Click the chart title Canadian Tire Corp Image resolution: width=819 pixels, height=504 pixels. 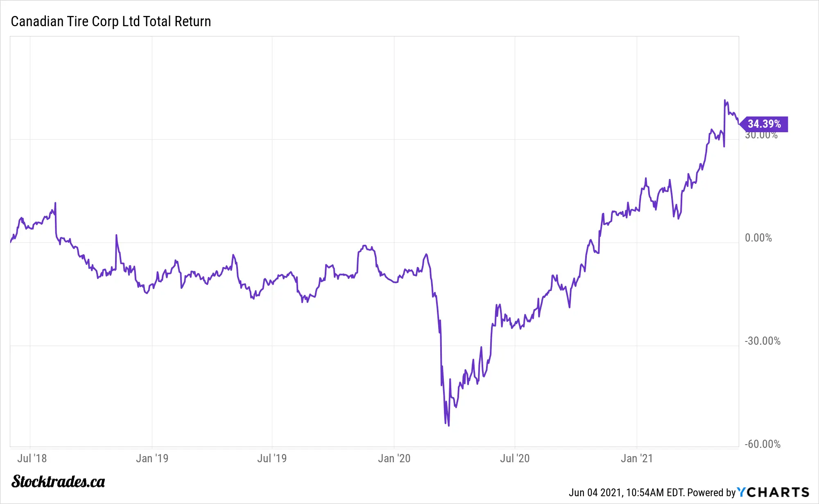pyautogui.click(x=111, y=21)
